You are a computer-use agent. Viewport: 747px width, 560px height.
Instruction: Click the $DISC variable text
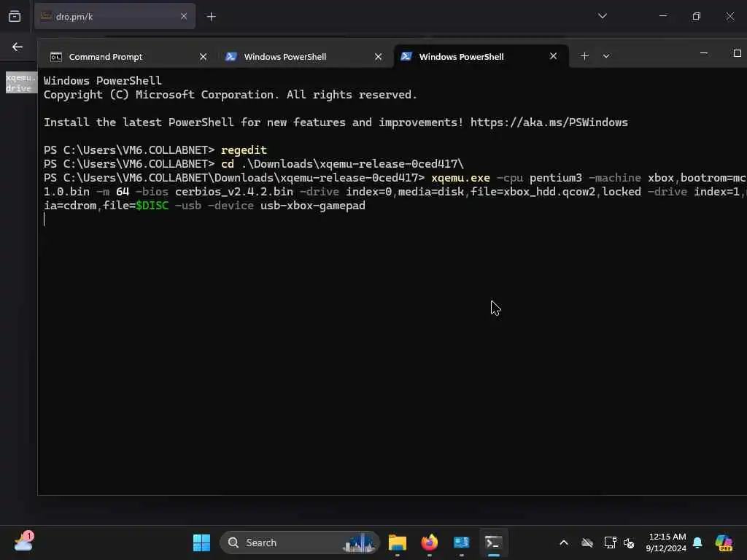pyautogui.click(x=152, y=205)
